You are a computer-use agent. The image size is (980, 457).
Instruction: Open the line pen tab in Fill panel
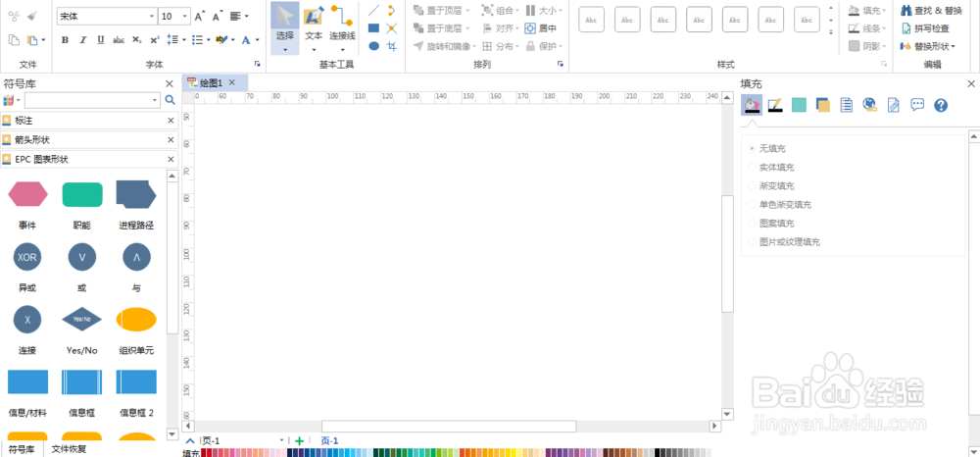coord(775,105)
